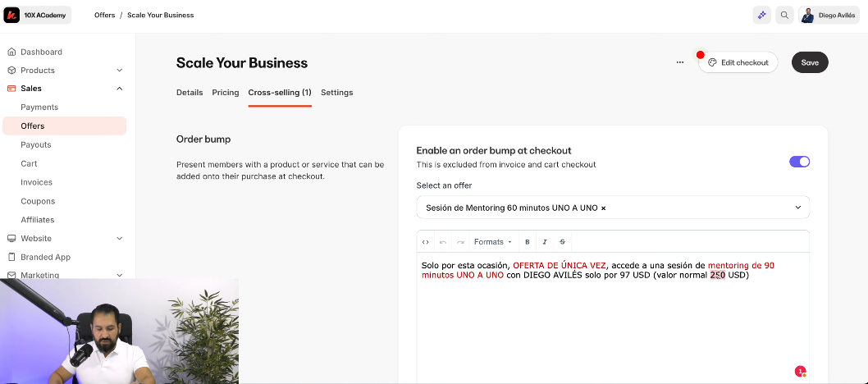Apply italic formatting in editor toolbar
Viewport: 868px width, 384px height.
point(545,242)
